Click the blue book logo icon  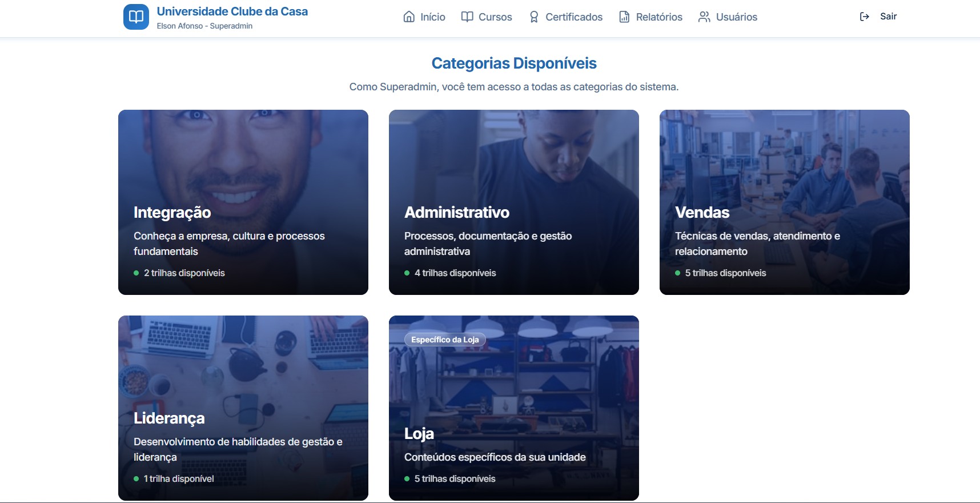pyautogui.click(x=136, y=17)
